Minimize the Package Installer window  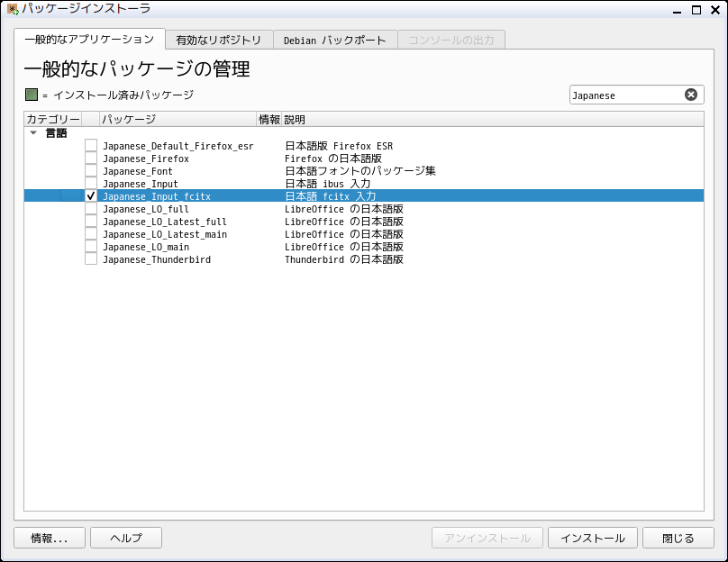(677, 10)
